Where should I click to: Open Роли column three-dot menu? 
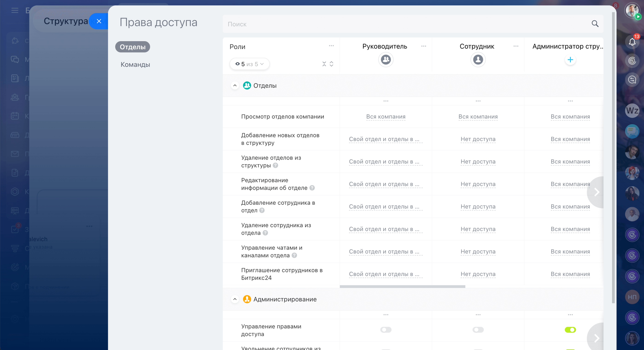pyautogui.click(x=331, y=46)
